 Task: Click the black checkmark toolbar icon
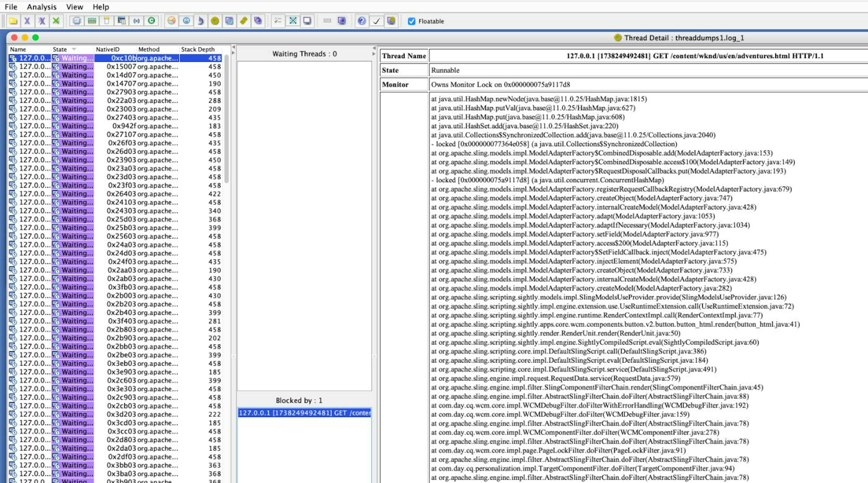(x=376, y=21)
